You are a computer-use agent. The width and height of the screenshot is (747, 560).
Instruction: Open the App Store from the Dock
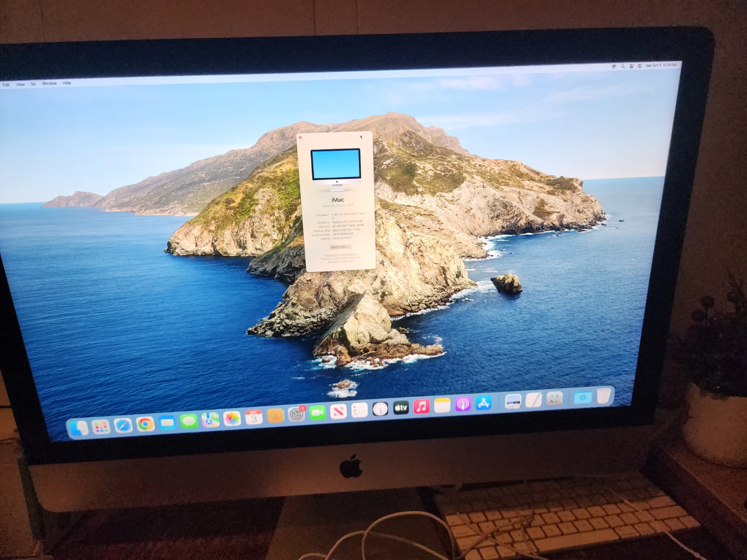[483, 403]
